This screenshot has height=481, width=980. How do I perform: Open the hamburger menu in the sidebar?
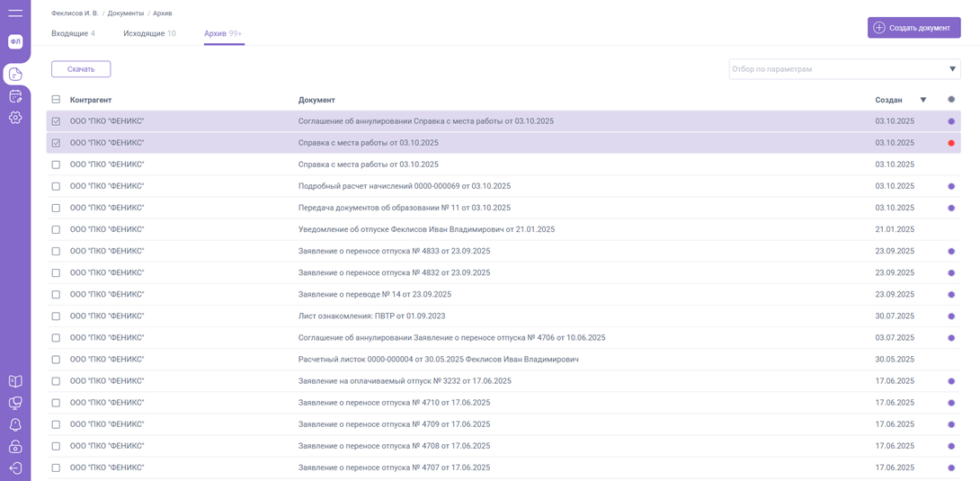(x=15, y=13)
